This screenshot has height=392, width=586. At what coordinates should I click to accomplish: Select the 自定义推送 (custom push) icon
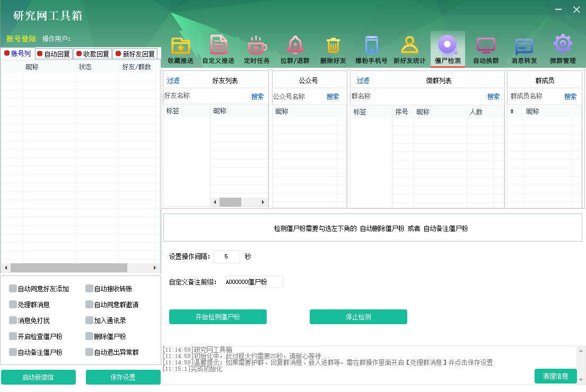coord(218,48)
